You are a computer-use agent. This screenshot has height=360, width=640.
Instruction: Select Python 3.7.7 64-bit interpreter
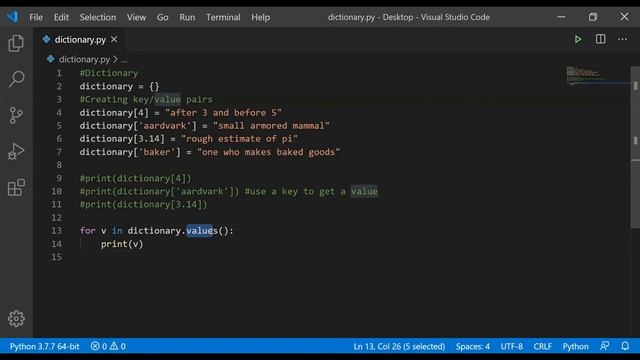click(x=44, y=346)
